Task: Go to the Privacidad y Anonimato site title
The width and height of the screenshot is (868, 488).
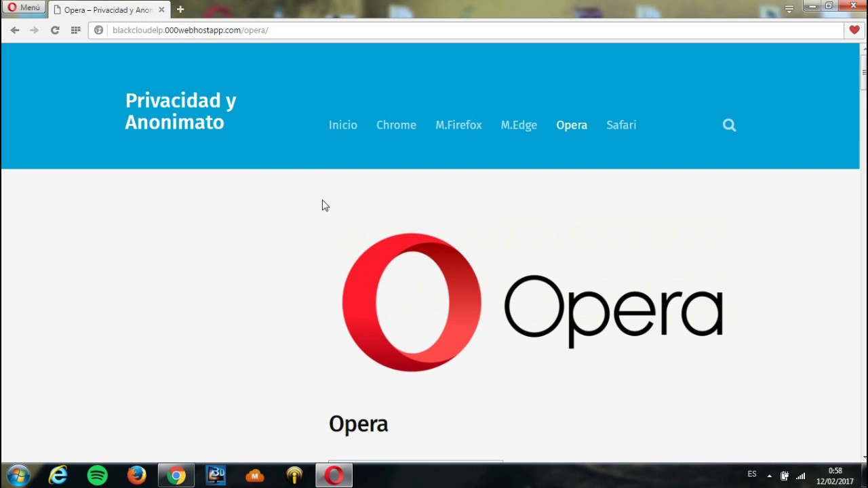Action: coord(180,111)
